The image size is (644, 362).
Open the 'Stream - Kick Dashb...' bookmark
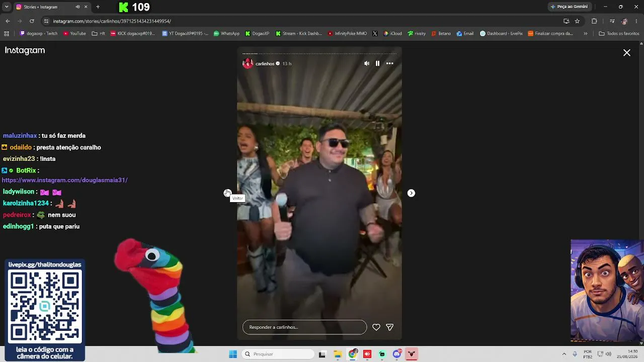click(299, 34)
